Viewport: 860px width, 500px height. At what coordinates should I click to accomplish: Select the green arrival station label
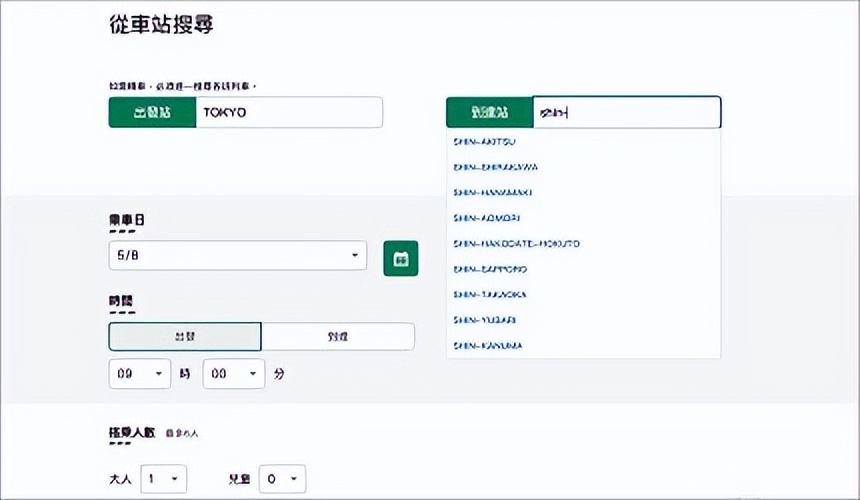[x=489, y=112]
